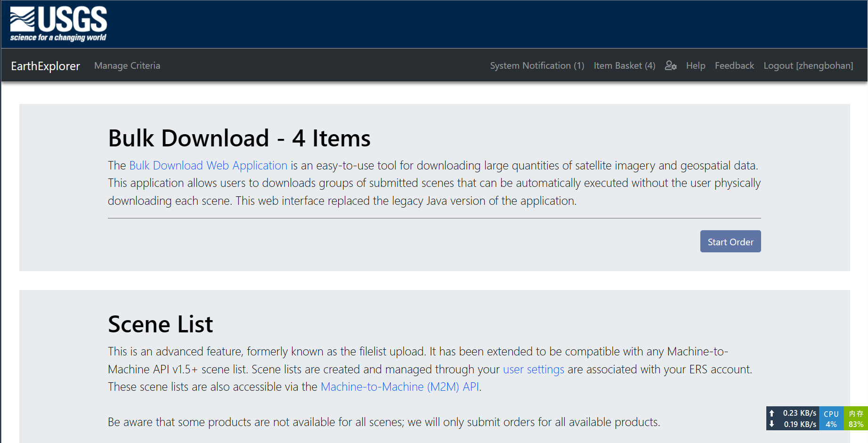The height and width of the screenshot is (443, 868).
Task: Open the user profile settings icon in navbar
Action: click(671, 65)
